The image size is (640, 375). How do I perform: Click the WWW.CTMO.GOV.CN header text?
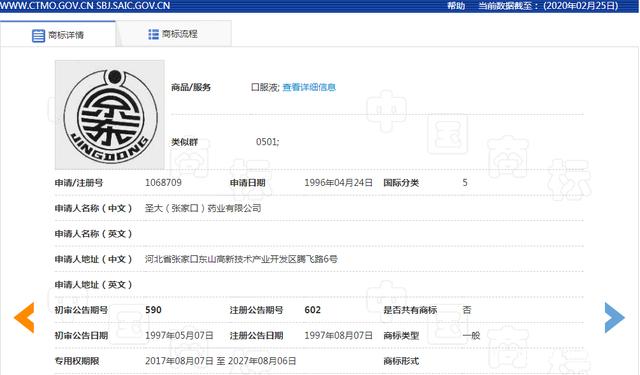(x=47, y=6)
